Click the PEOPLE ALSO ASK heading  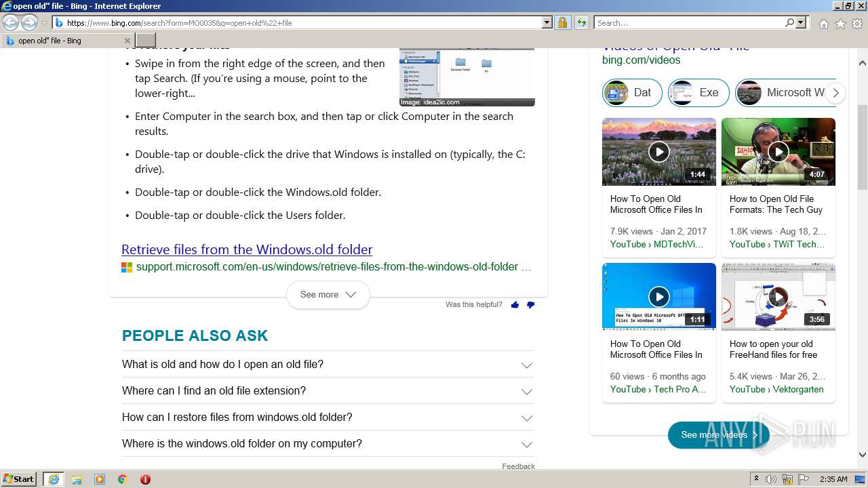pyautogui.click(x=195, y=336)
